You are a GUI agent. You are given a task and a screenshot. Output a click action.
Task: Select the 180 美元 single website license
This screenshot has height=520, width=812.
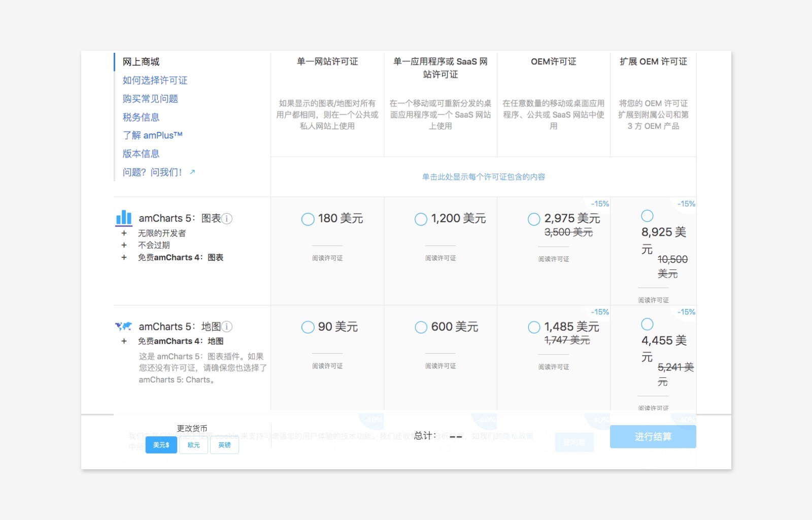pos(308,219)
